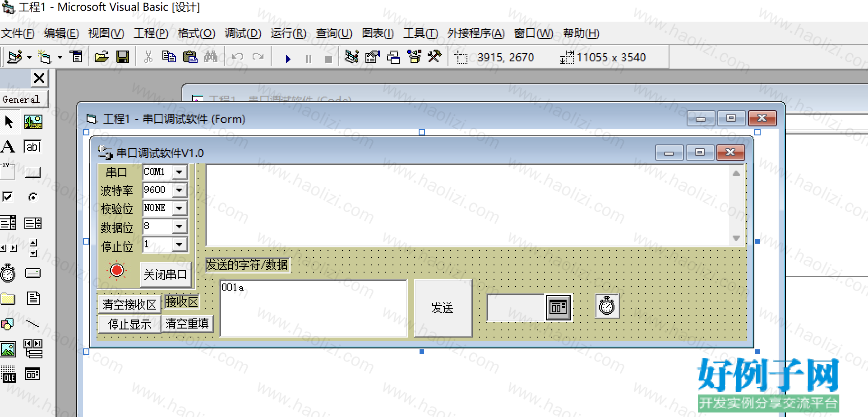This screenshot has height=417, width=868.
Task: Select the Label tool in the toolbox
Action: 8,147
